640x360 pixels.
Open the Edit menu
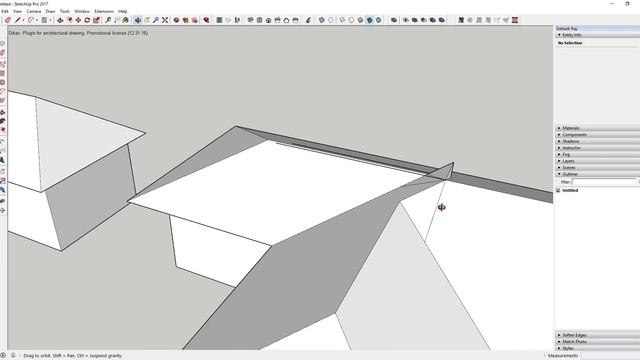point(4,11)
